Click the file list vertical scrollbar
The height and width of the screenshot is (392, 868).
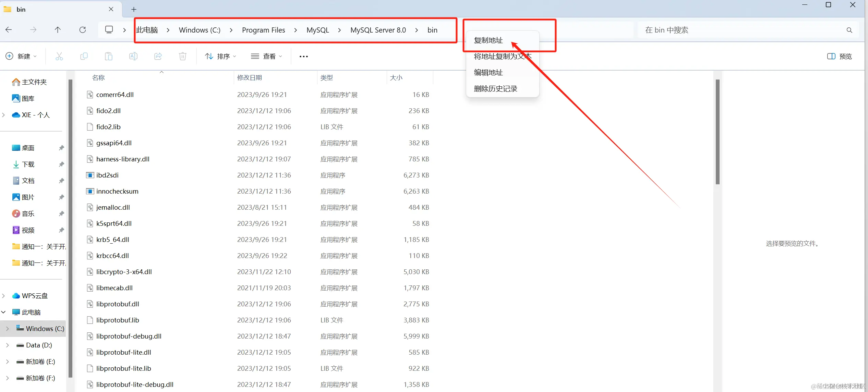click(717, 132)
